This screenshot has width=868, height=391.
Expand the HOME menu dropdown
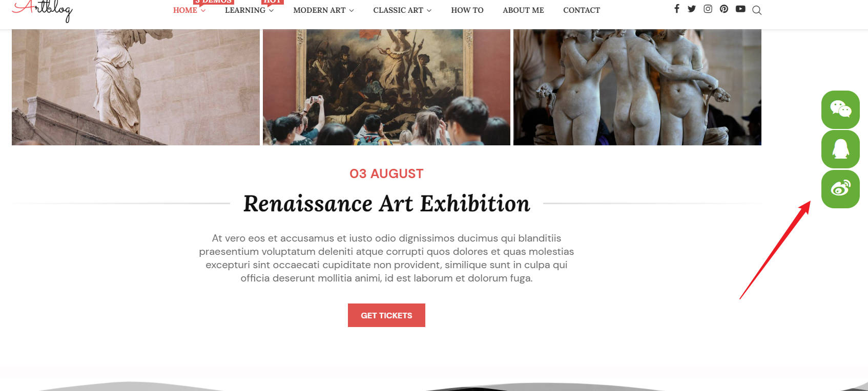point(189,10)
